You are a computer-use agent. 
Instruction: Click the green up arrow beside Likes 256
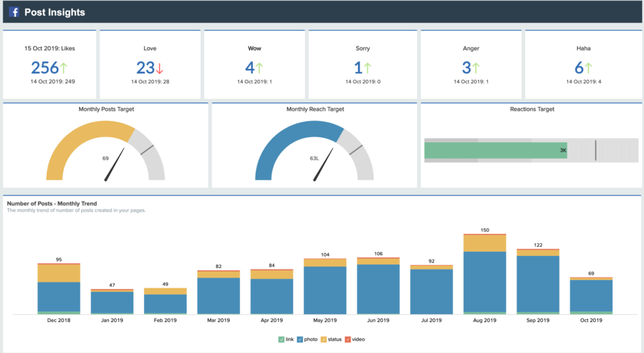pyautogui.click(x=64, y=67)
